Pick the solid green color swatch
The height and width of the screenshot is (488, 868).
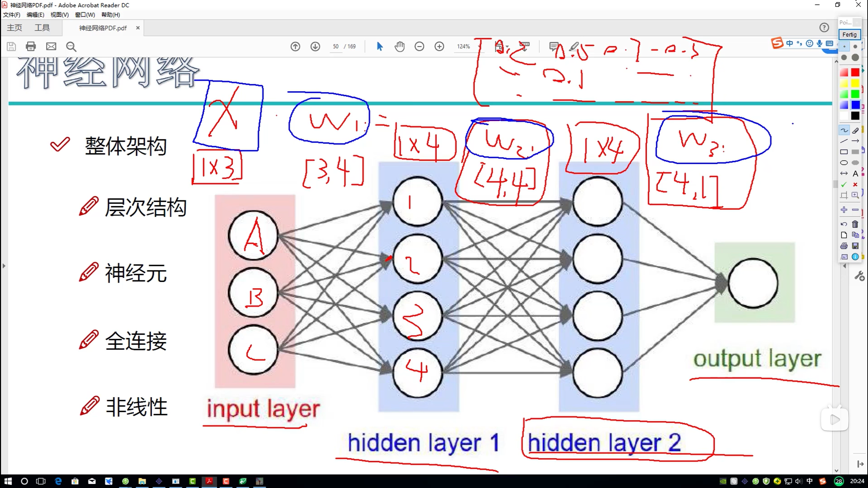coord(855,94)
